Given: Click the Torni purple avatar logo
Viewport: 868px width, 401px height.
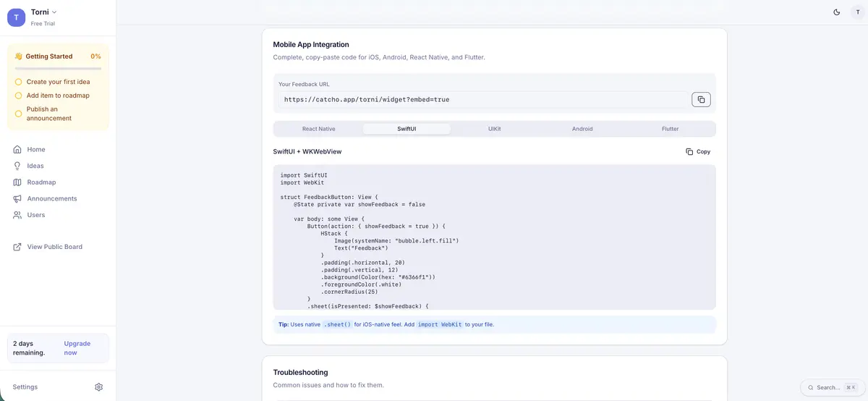Looking at the screenshot, I should 16,17.
